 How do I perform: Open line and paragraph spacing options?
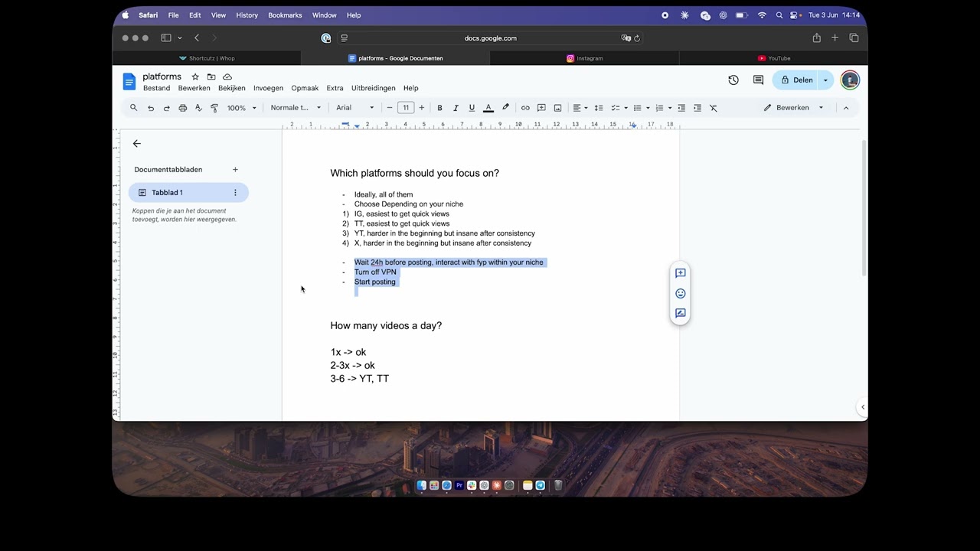[x=599, y=108]
